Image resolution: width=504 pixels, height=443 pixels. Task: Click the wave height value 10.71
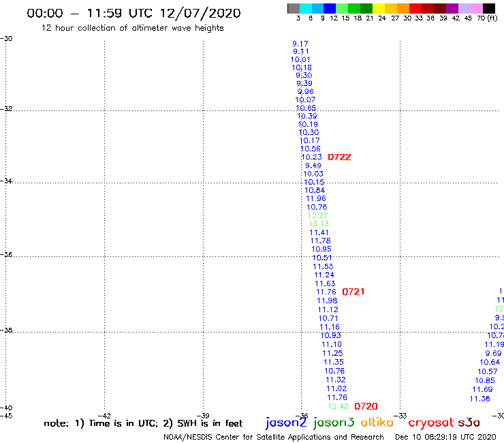tap(328, 318)
